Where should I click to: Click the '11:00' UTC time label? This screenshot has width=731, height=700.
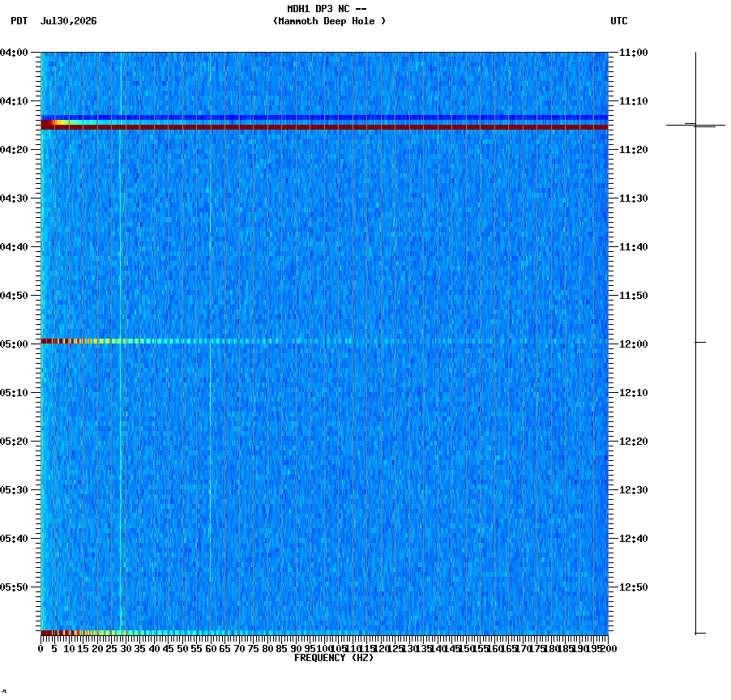tap(634, 53)
